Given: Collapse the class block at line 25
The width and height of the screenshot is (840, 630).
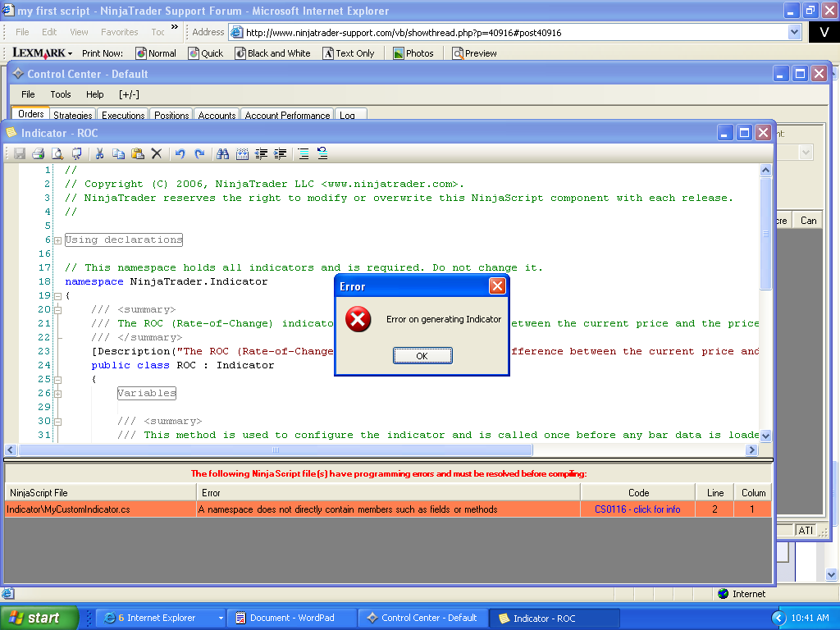Looking at the screenshot, I should pyautogui.click(x=58, y=380).
